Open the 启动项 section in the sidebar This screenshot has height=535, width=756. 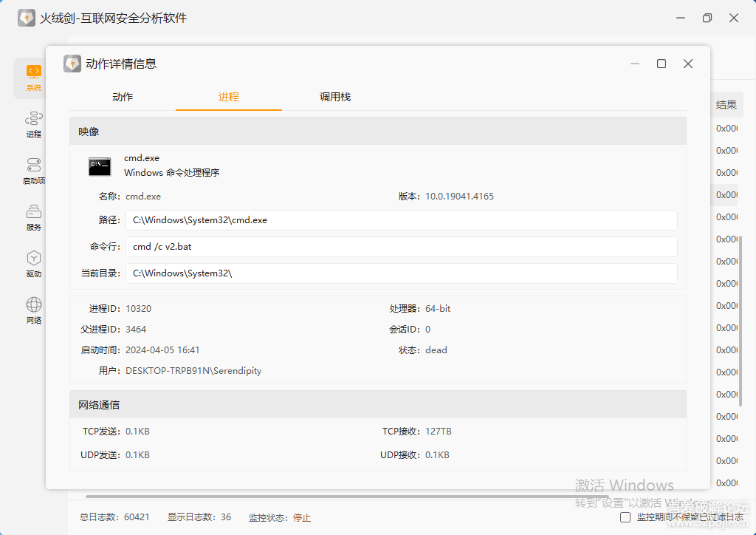pos(33,171)
